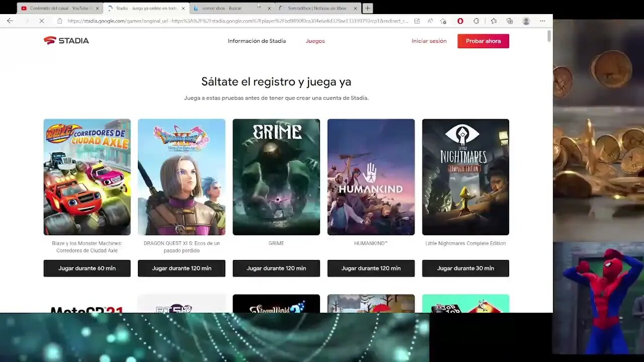Stop loading the page with the X button
Screen dimensions: 644x362
42,21
